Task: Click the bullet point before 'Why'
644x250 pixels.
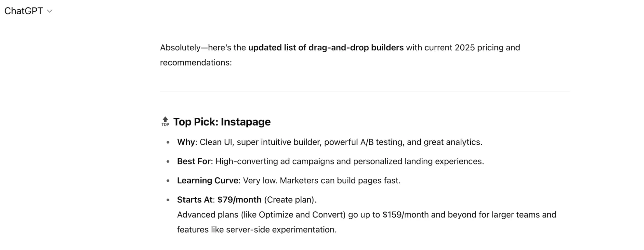Action: click(x=168, y=142)
